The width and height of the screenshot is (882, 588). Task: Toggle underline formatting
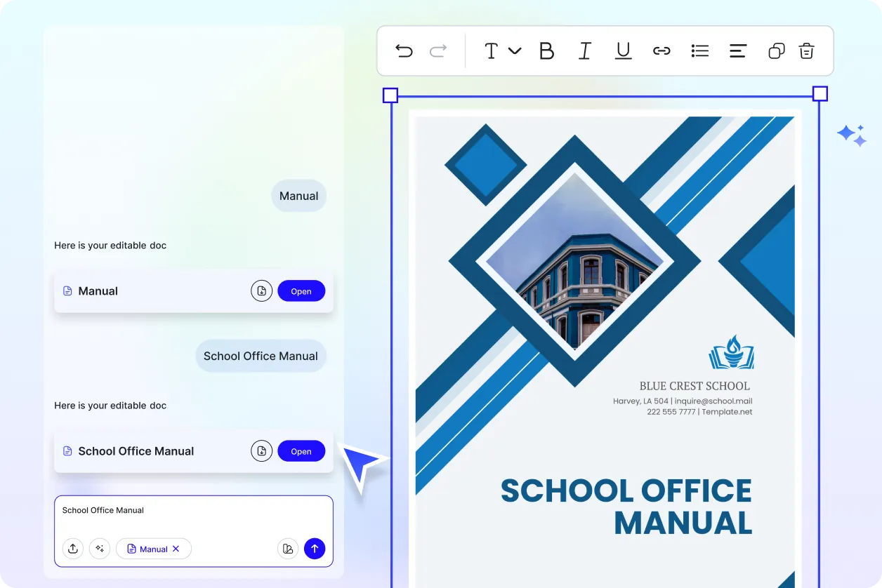click(x=623, y=51)
